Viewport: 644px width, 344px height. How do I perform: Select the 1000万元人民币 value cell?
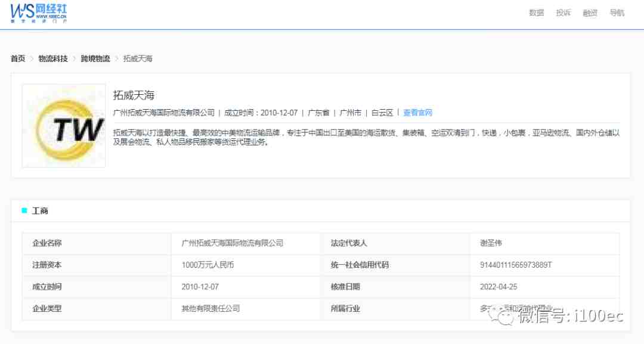(x=246, y=265)
